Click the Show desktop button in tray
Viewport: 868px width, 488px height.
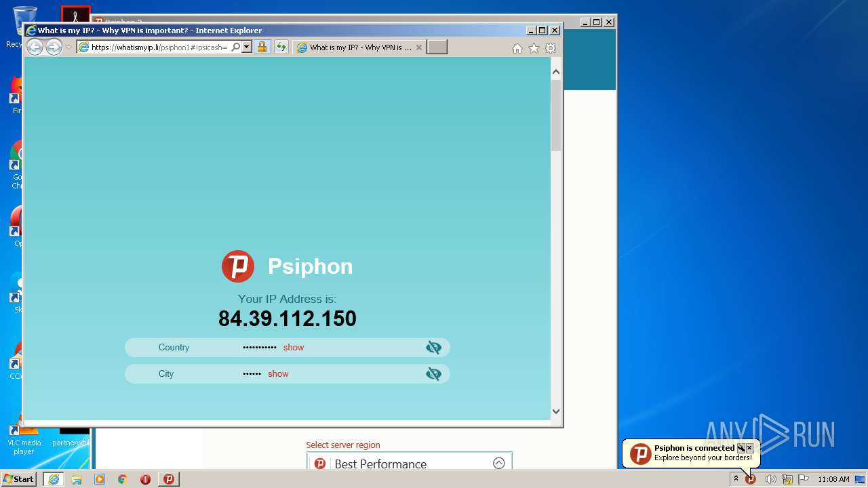(861, 479)
